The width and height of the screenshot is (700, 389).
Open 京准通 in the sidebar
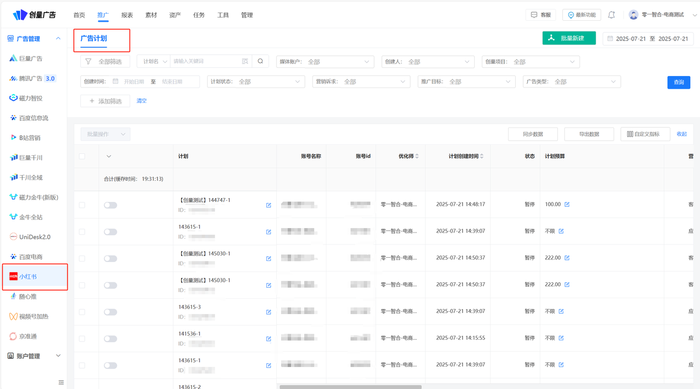(23, 336)
